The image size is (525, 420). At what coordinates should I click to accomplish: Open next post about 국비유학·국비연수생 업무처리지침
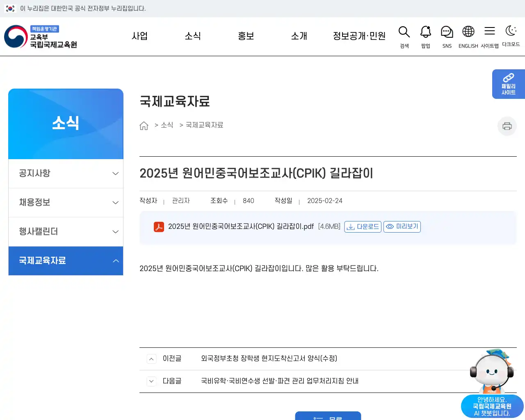(x=280, y=381)
